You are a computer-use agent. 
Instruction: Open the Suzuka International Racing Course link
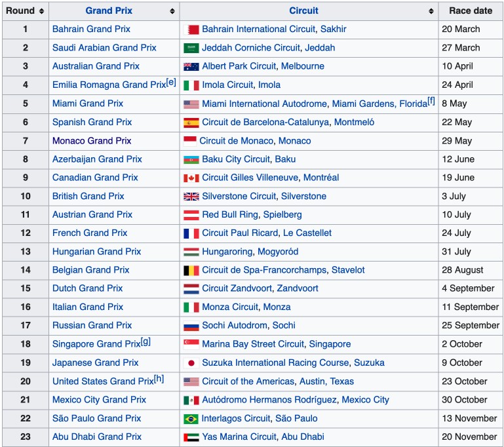coord(275,363)
